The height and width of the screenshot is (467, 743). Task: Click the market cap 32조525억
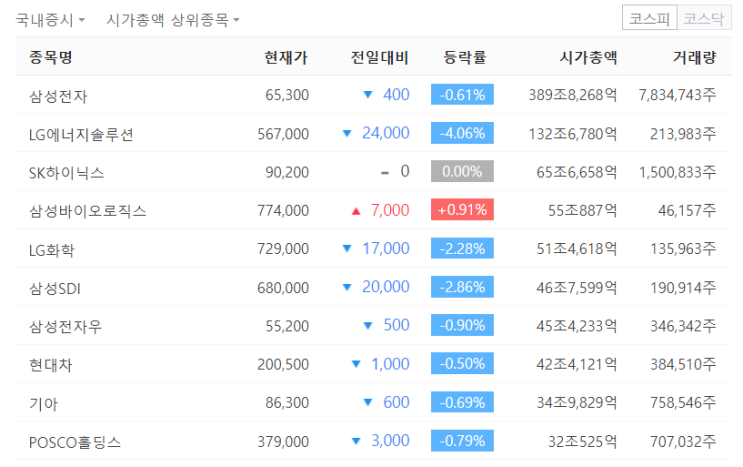point(582,441)
